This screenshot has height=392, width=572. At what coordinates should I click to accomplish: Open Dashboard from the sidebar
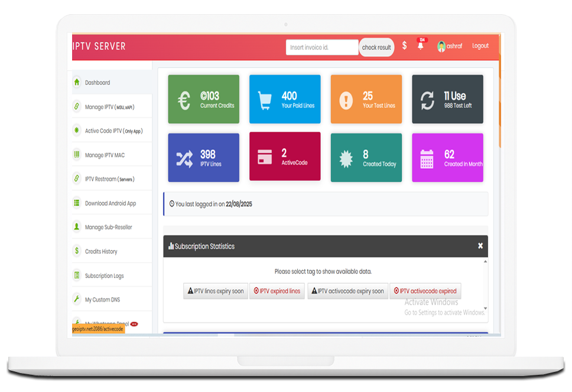point(97,83)
